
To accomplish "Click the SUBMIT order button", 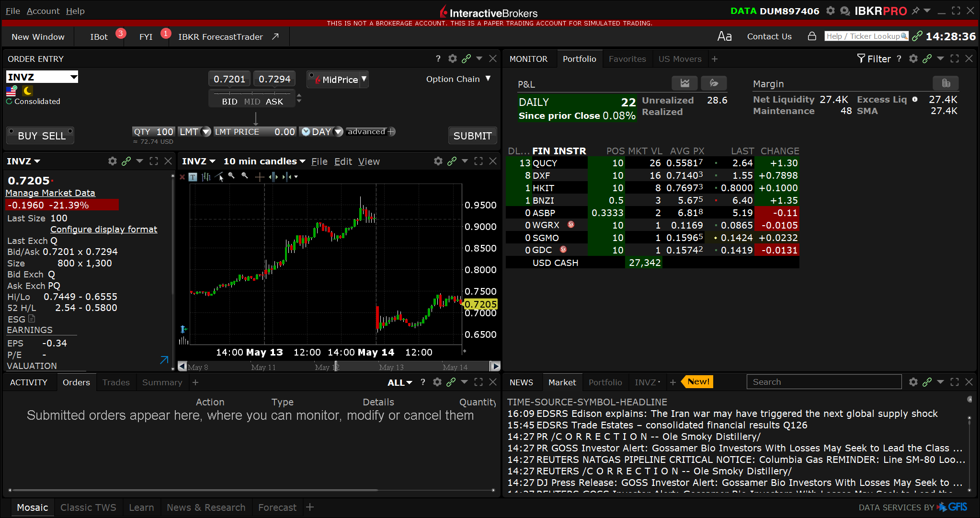I will tap(472, 136).
